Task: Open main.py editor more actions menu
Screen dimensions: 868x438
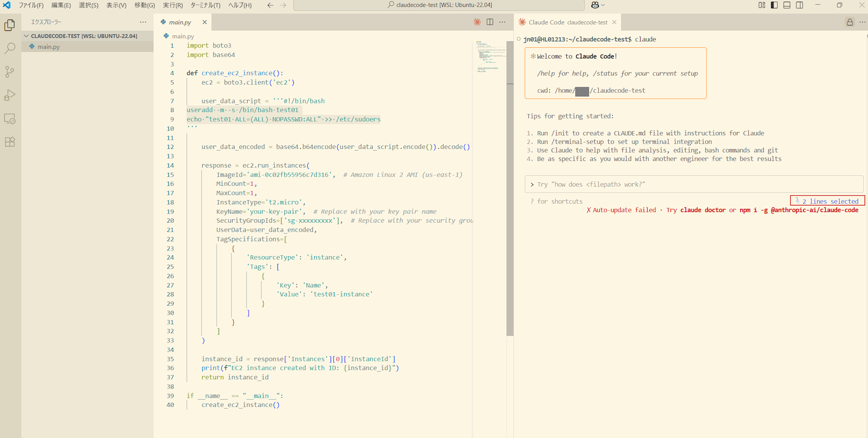Action: click(503, 22)
